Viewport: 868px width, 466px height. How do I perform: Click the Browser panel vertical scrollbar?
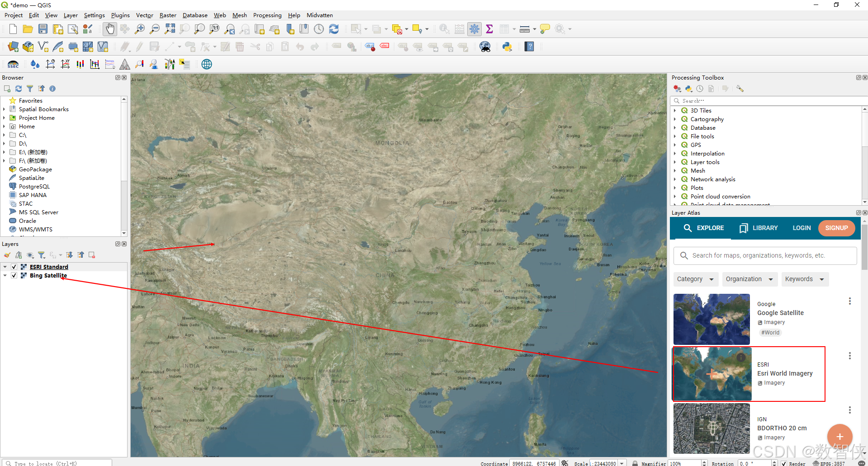click(124, 166)
